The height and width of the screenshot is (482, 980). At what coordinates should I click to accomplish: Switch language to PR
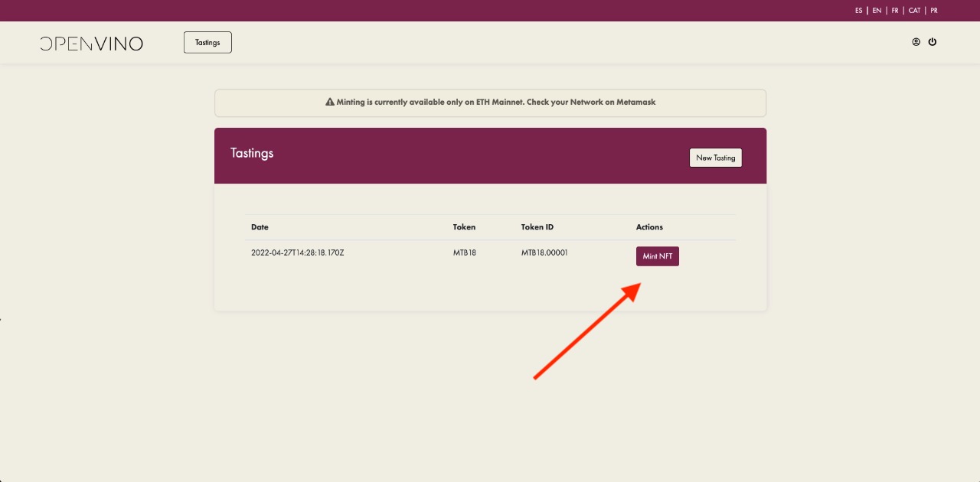coord(934,11)
